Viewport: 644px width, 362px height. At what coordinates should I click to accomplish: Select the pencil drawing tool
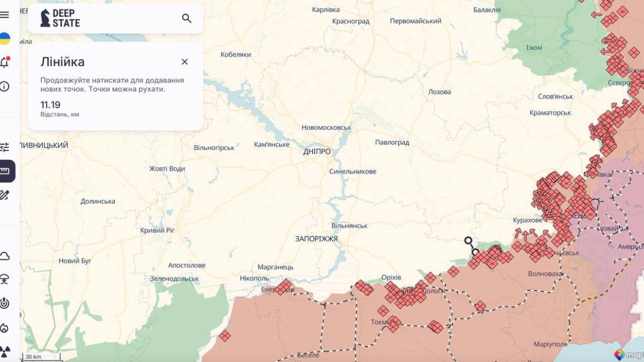tap(5, 195)
